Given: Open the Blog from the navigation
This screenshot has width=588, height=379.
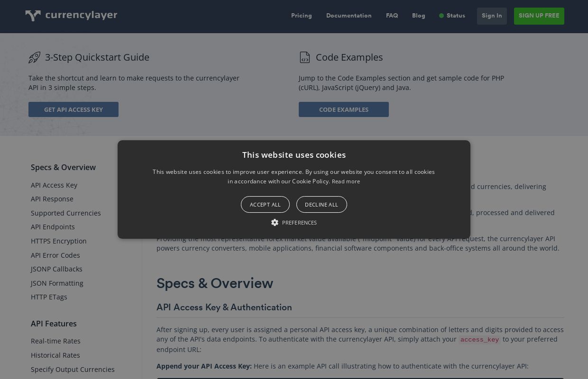Looking at the screenshot, I should (419, 16).
